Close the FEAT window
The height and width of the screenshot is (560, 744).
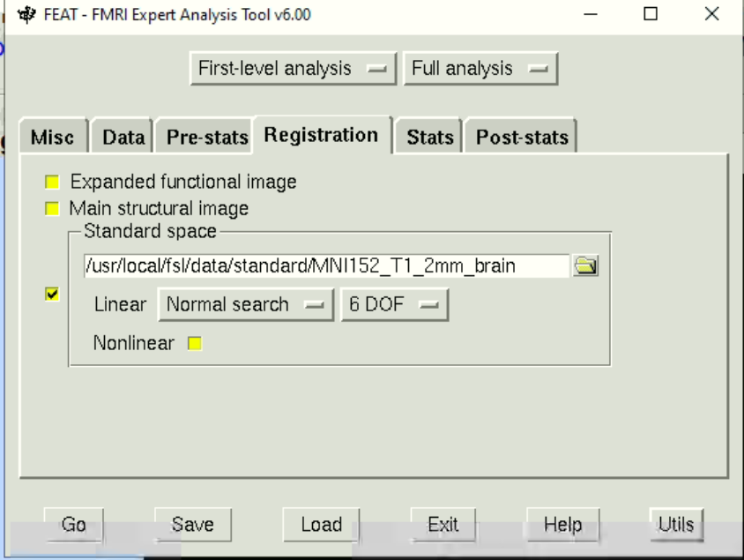pos(711,14)
